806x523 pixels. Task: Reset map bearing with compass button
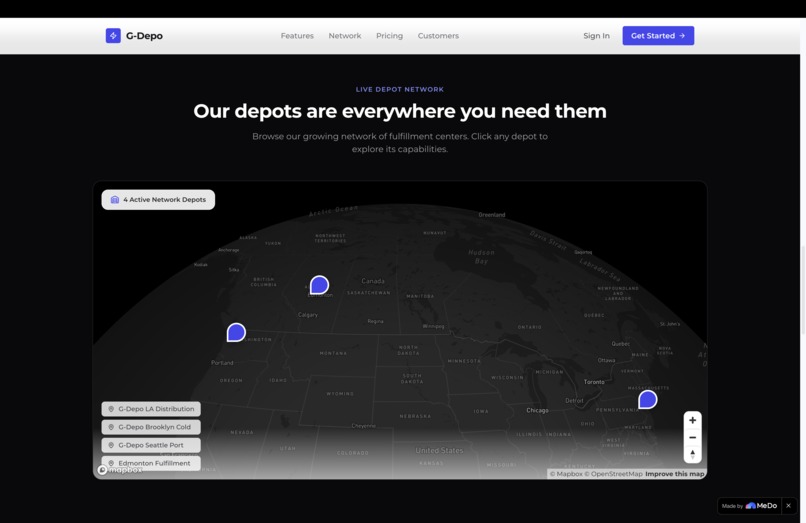[x=692, y=454]
